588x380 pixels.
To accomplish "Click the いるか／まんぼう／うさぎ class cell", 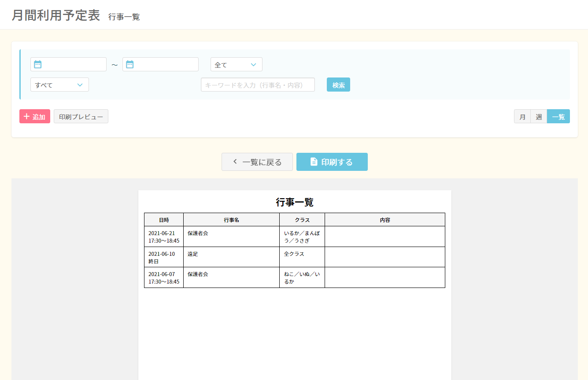I will tap(302, 236).
